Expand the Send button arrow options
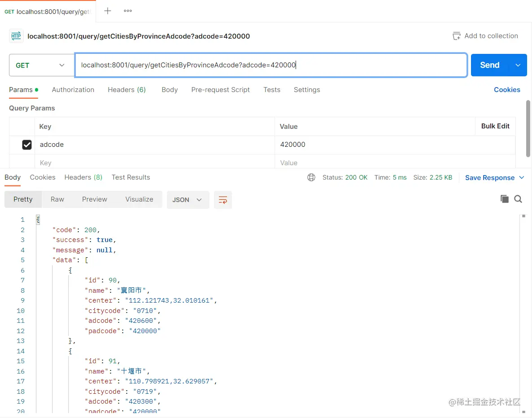Screen dimensions: 532x418 tap(518, 65)
